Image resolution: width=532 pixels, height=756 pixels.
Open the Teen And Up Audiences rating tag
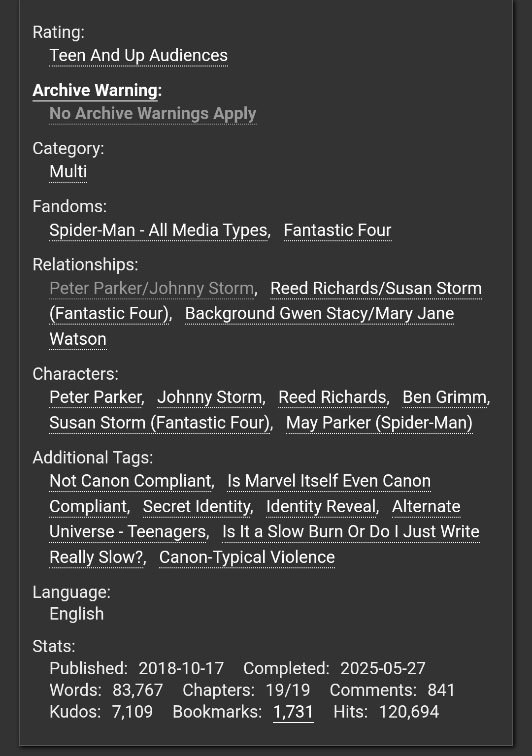[x=138, y=56]
